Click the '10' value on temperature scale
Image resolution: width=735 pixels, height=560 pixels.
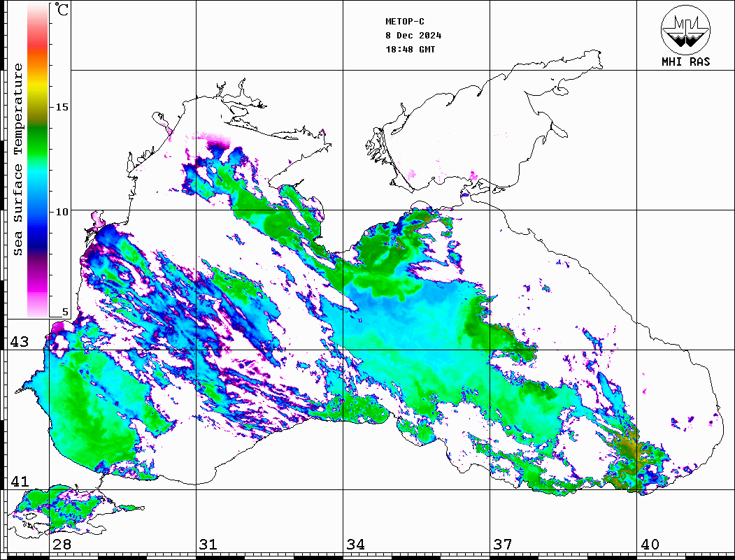point(62,212)
